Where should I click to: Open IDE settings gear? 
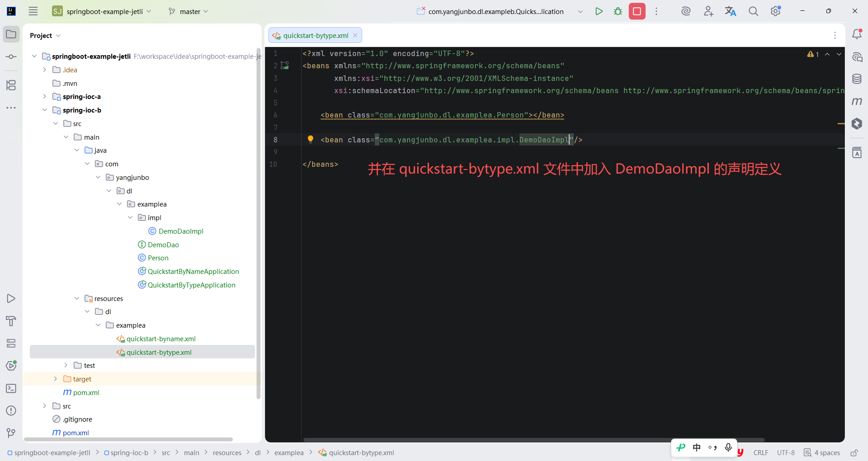776,11
